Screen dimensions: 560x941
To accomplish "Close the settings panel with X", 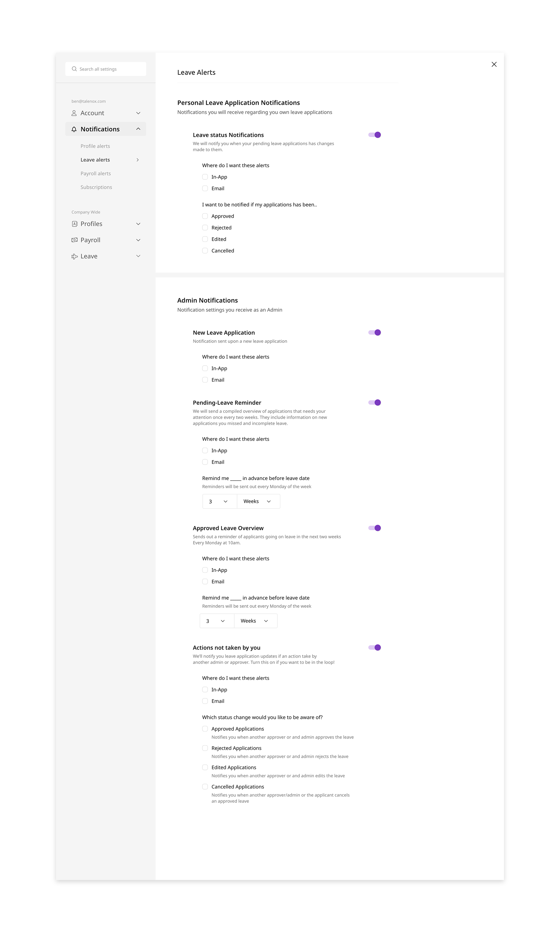I will pyautogui.click(x=494, y=64).
